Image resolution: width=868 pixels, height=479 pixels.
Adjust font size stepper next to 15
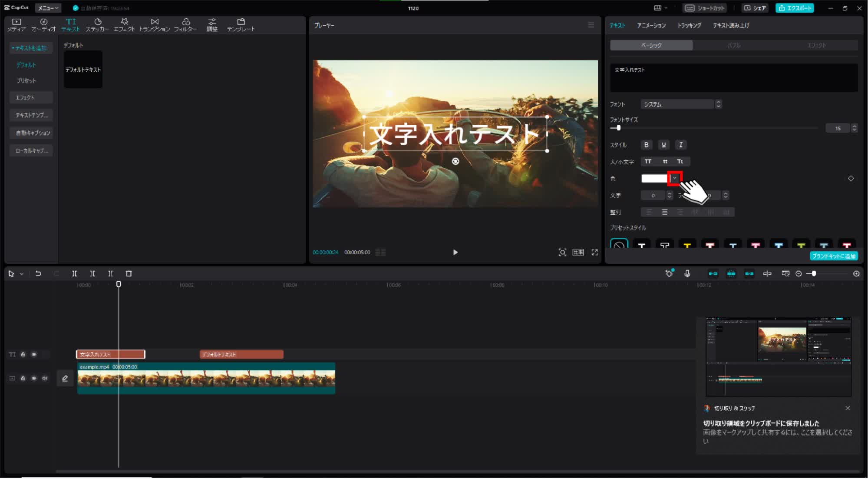point(854,128)
